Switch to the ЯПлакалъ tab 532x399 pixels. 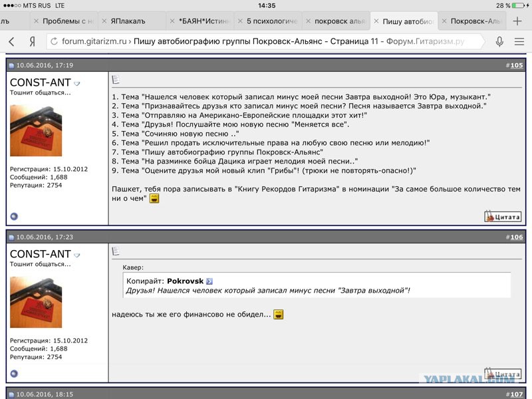click(128, 21)
